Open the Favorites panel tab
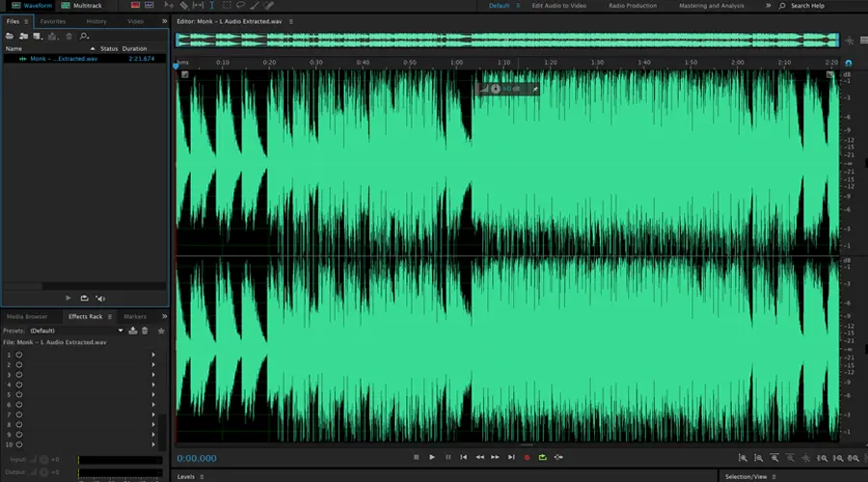 coord(53,21)
